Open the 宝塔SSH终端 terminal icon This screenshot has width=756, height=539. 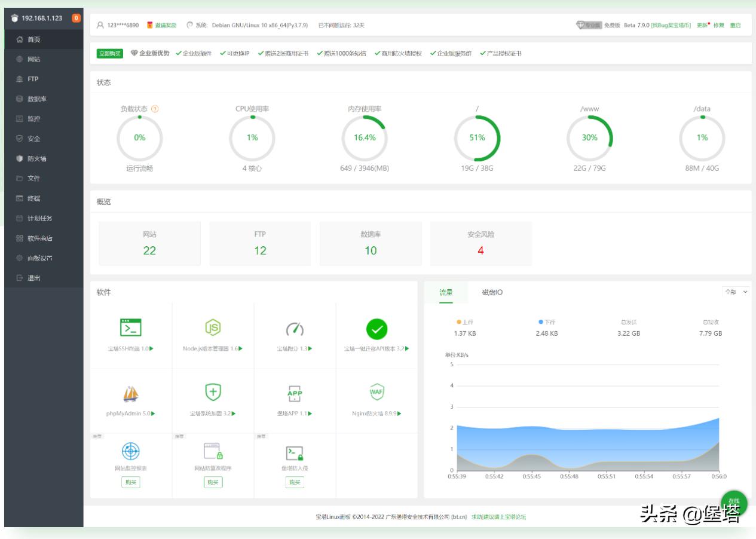coord(131,327)
